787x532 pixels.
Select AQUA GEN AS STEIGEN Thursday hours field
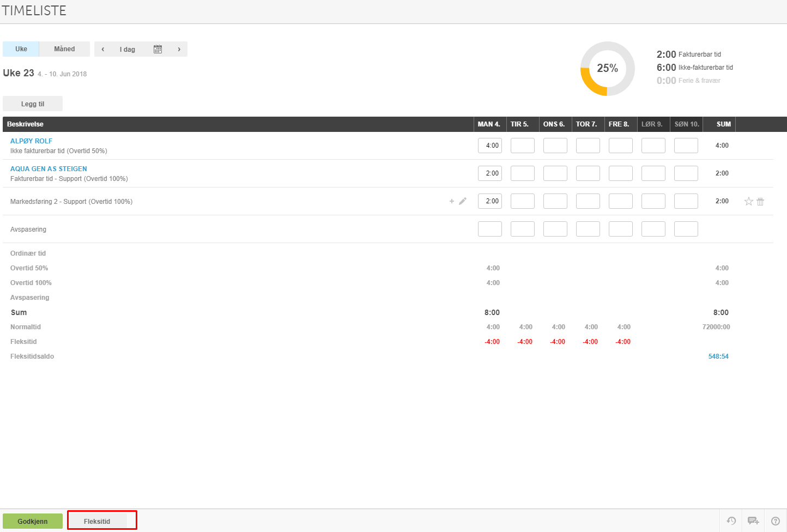tap(588, 173)
